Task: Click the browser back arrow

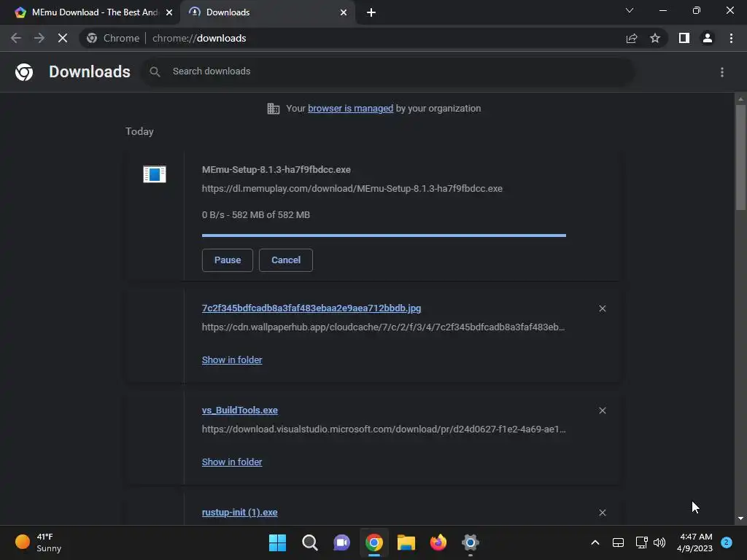Action: tap(16, 38)
